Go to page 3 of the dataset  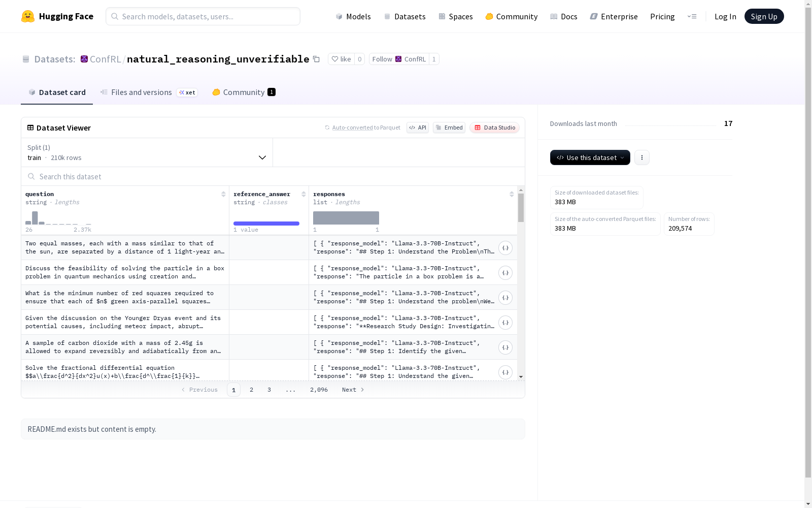coord(269,390)
